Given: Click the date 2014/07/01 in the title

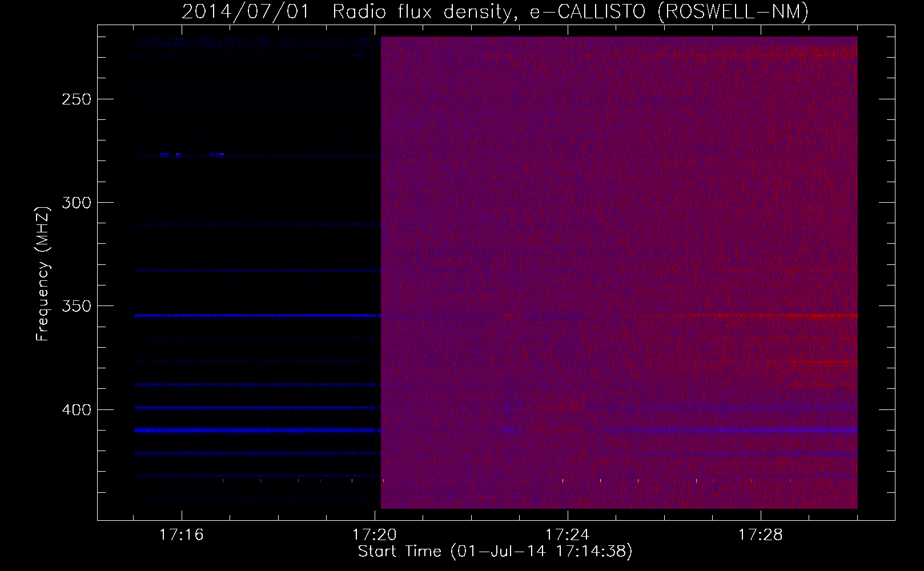Looking at the screenshot, I should [x=246, y=11].
